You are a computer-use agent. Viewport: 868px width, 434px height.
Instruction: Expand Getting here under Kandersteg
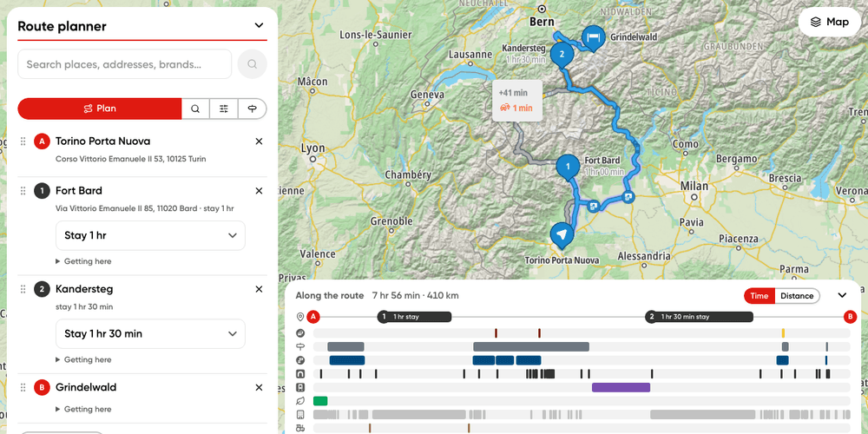(83, 360)
